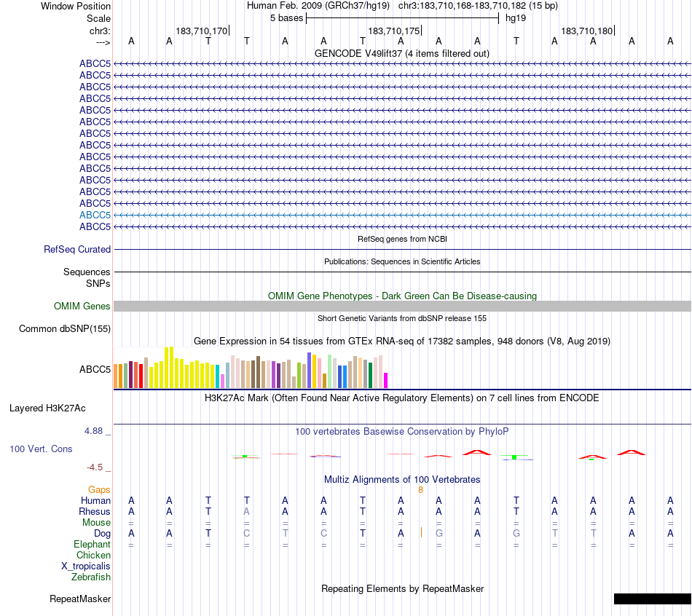
Task: Click the dark green bar in GTEx chart
Action: pos(370,376)
